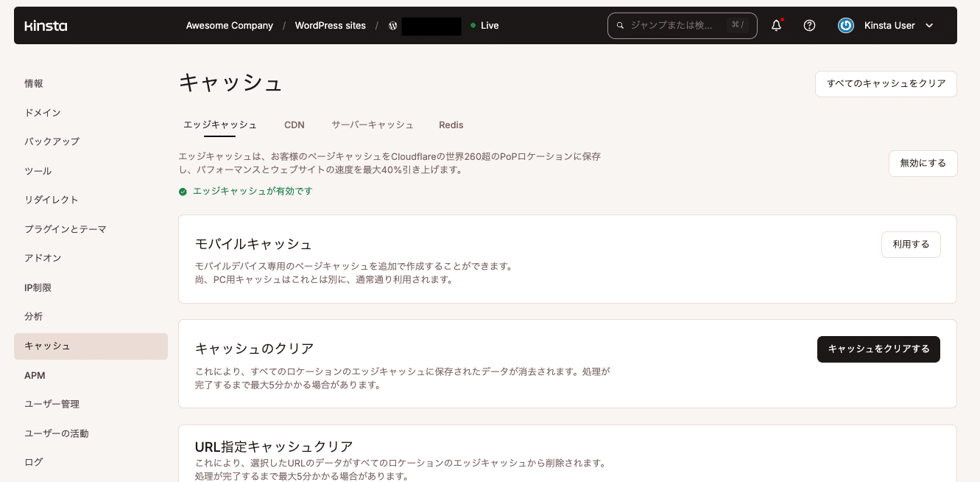Open the help question mark icon
980x482 pixels.
point(809,25)
